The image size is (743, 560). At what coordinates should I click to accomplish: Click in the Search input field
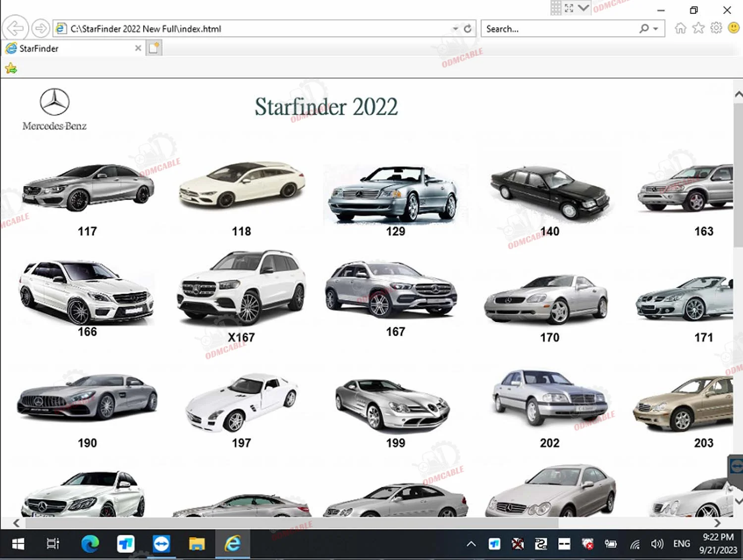point(560,29)
